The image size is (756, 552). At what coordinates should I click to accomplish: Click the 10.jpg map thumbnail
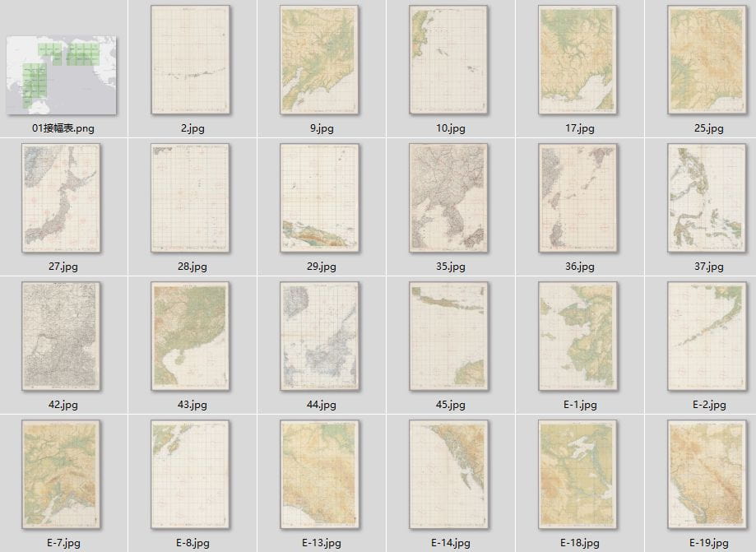click(x=449, y=60)
